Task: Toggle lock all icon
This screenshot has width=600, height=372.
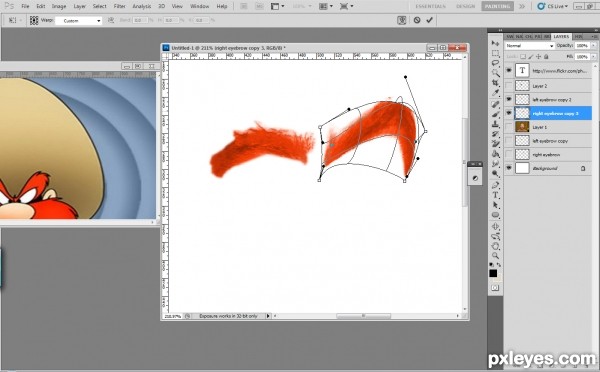Action: click(x=546, y=57)
